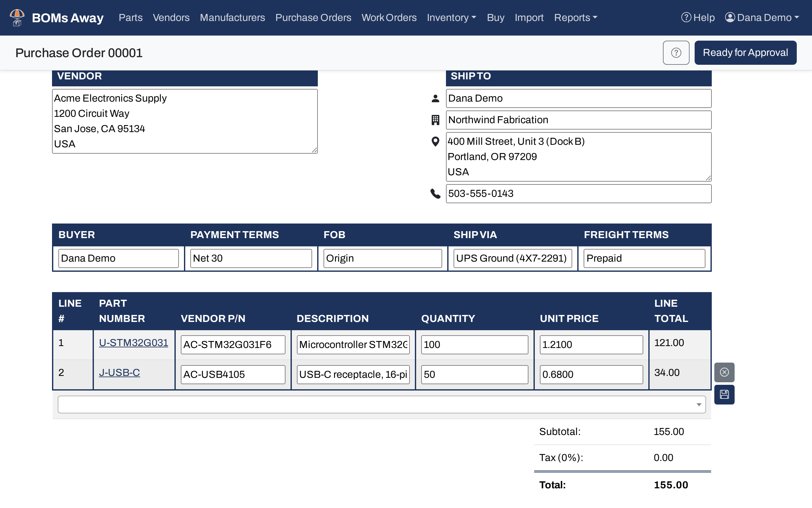Click the vendor P/N field AC-STM32G031F6
812x508 pixels.
click(x=233, y=345)
